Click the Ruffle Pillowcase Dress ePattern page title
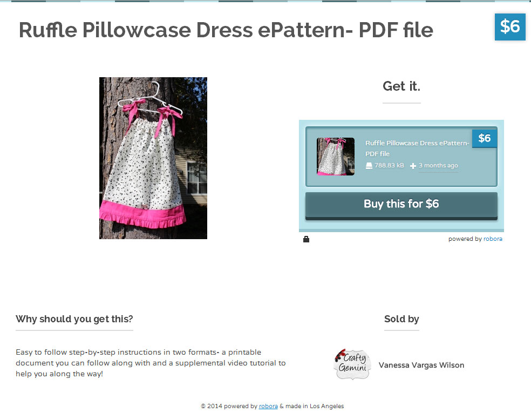Image resolution: width=531 pixels, height=420 pixels. click(226, 30)
